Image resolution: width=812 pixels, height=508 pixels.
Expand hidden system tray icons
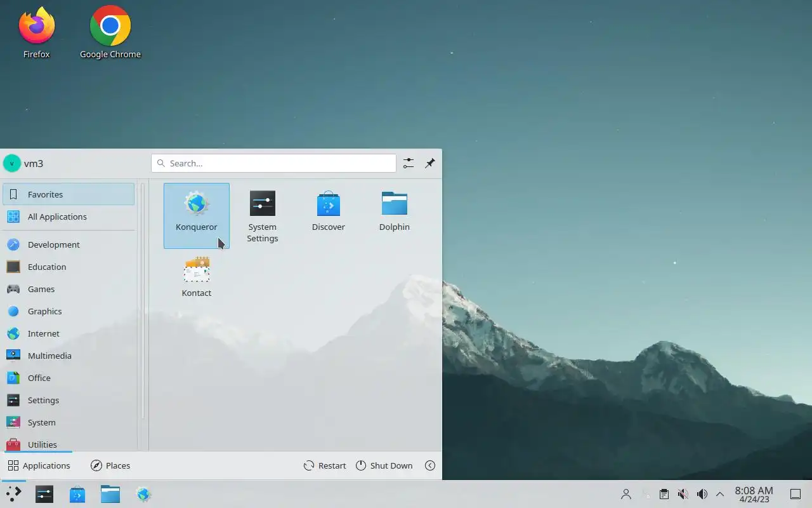[720, 494]
